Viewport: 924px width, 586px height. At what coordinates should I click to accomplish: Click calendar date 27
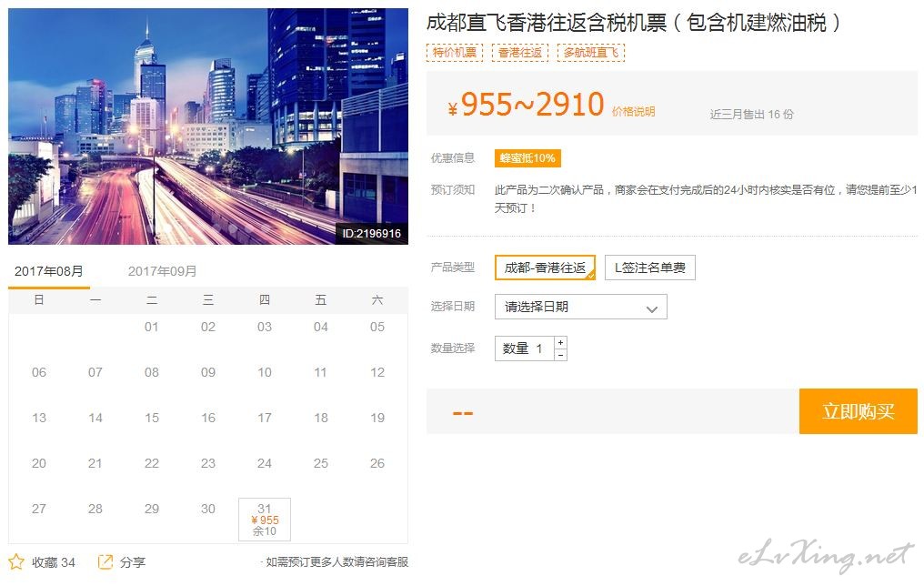point(39,508)
